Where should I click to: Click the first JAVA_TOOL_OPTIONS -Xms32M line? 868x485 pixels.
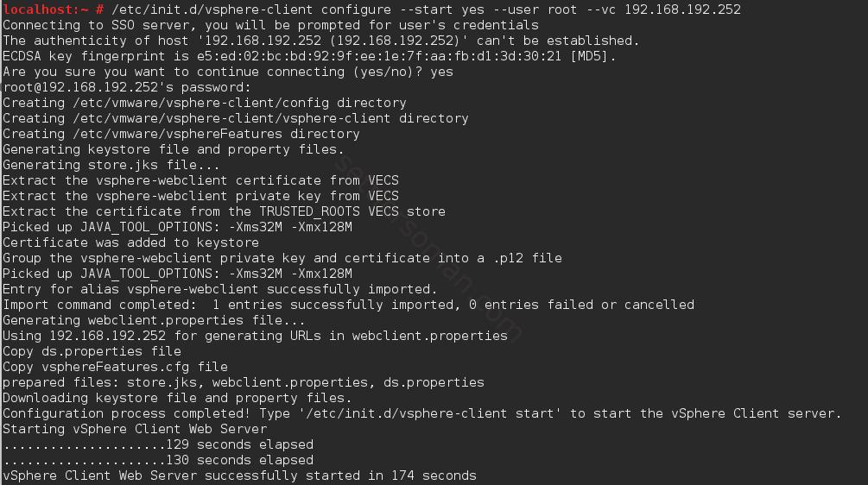(177, 227)
